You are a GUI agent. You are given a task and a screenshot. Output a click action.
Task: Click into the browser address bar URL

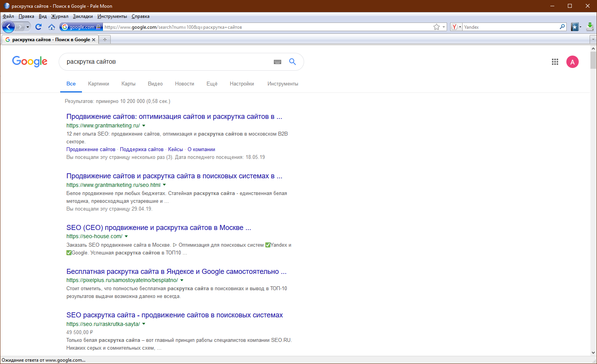click(x=267, y=27)
